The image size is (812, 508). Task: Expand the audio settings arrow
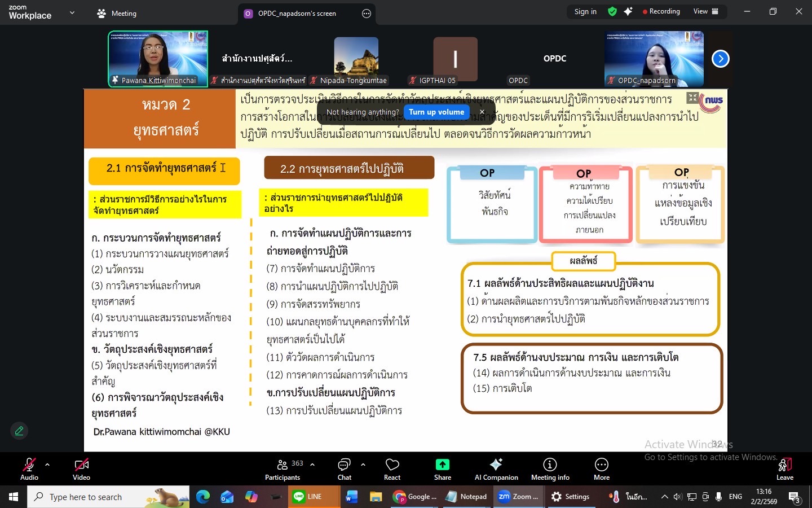tap(47, 465)
